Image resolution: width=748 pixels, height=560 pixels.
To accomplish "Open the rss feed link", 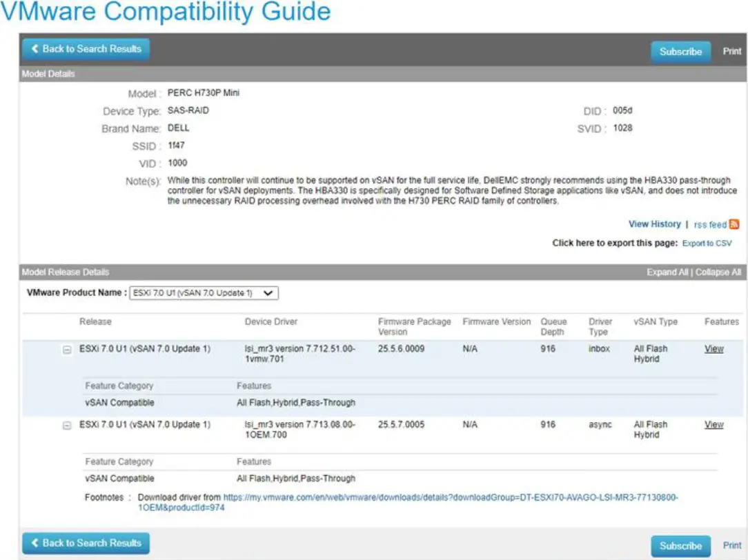I will [710, 224].
